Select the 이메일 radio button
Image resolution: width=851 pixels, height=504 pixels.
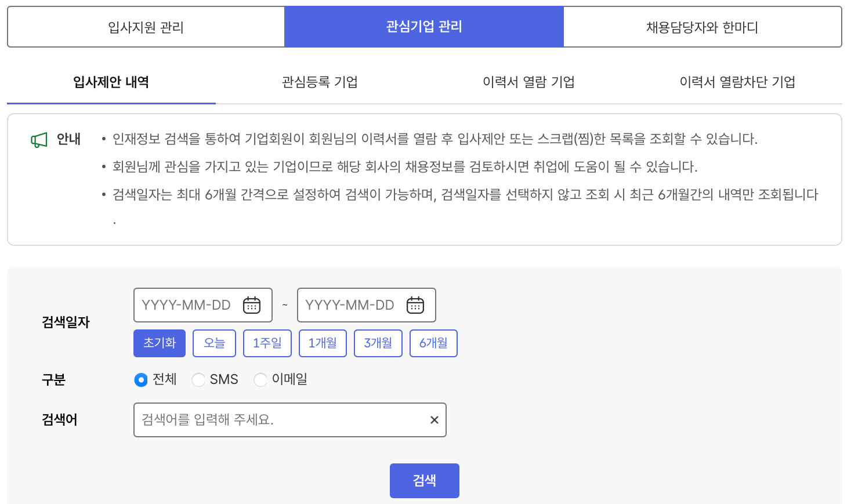point(260,380)
